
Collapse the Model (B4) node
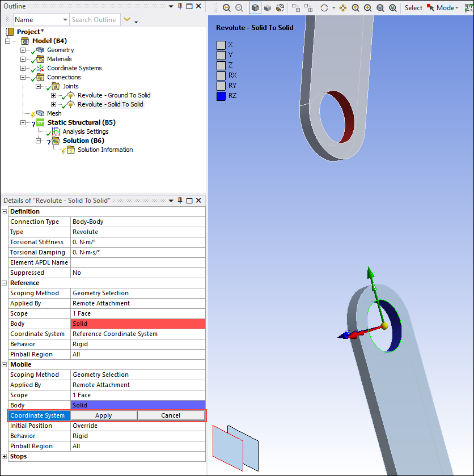[x=7, y=41]
